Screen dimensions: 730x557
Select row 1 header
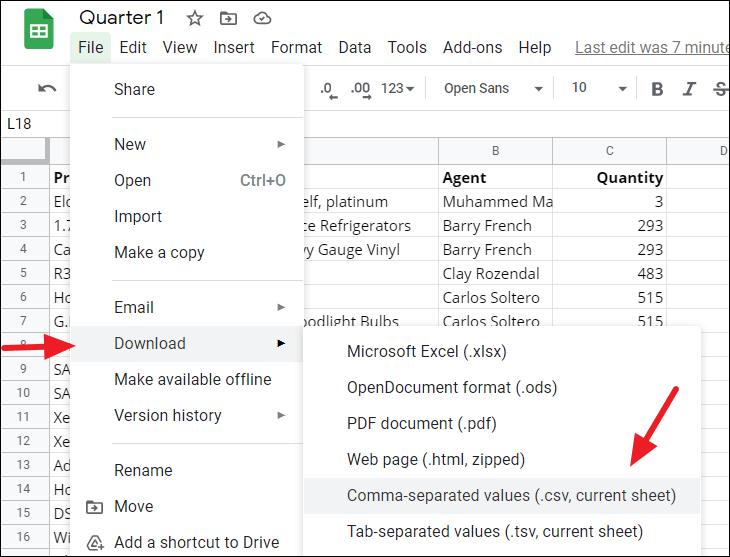[x=25, y=177]
